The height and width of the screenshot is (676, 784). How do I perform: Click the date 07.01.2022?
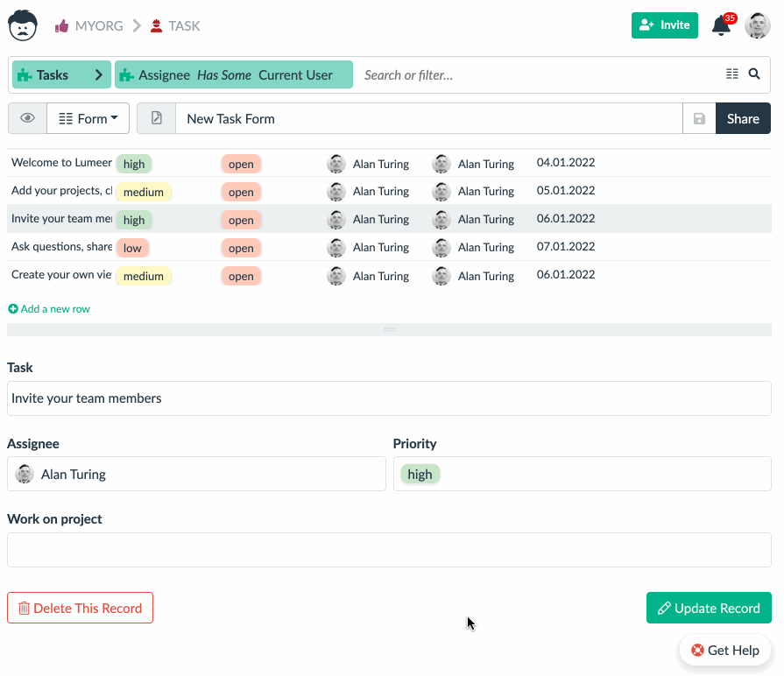click(566, 247)
